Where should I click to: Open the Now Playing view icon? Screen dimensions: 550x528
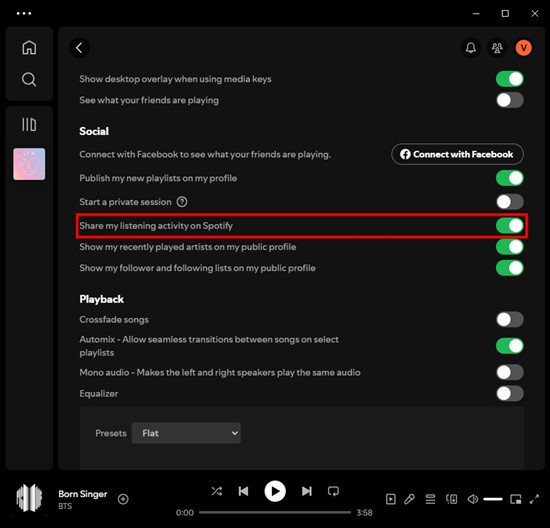click(390, 499)
